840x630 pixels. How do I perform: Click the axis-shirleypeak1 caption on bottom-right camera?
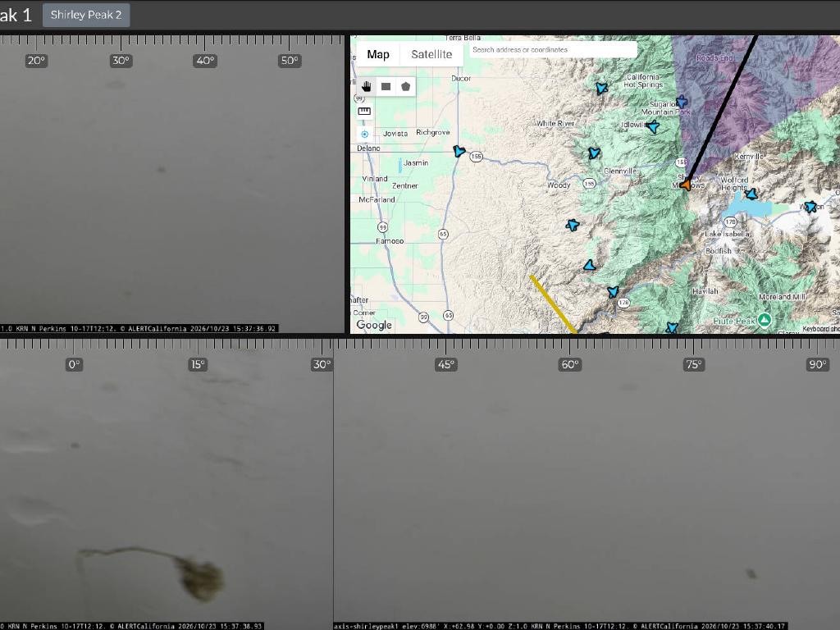(559, 626)
